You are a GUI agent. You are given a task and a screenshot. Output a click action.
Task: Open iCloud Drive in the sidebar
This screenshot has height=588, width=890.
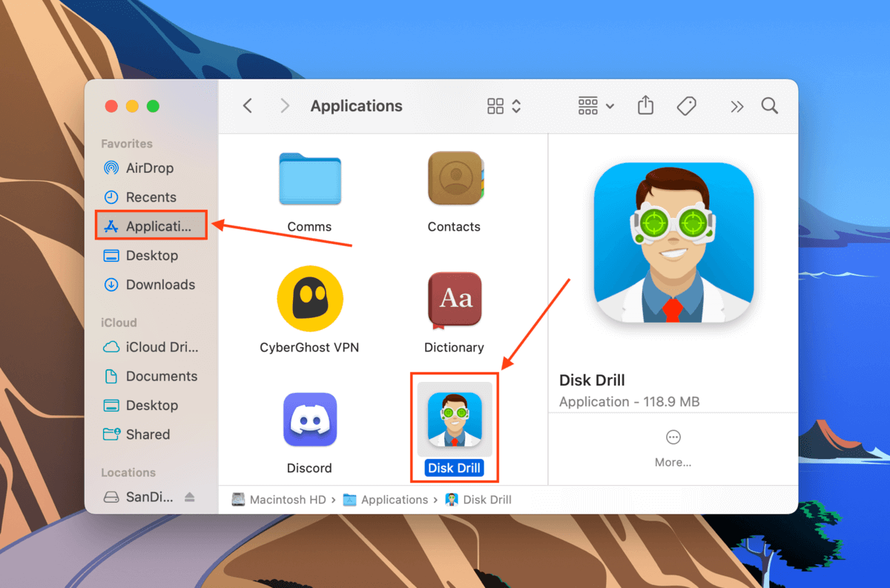point(151,347)
